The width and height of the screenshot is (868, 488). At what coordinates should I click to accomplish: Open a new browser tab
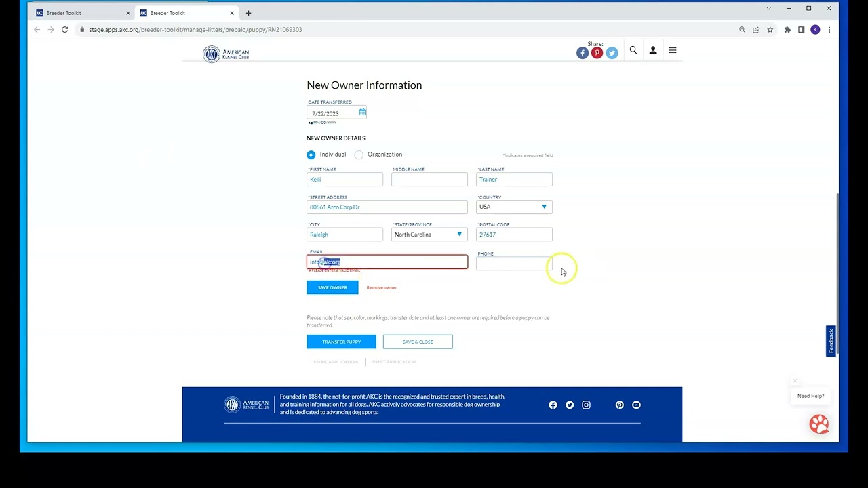pyautogui.click(x=248, y=13)
